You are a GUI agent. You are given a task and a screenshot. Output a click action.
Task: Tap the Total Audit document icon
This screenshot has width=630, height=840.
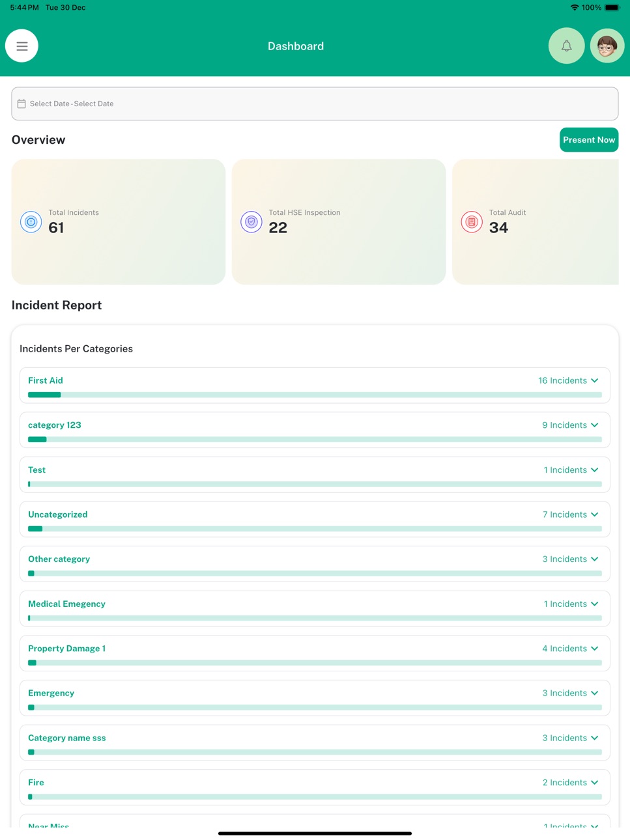point(471,222)
